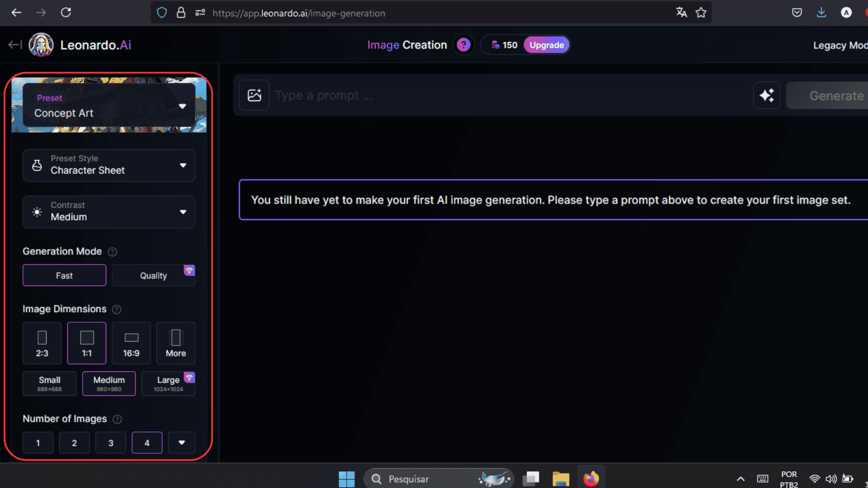Click the browser address bar URL
Screen dimensions: 868x488
click(299, 13)
